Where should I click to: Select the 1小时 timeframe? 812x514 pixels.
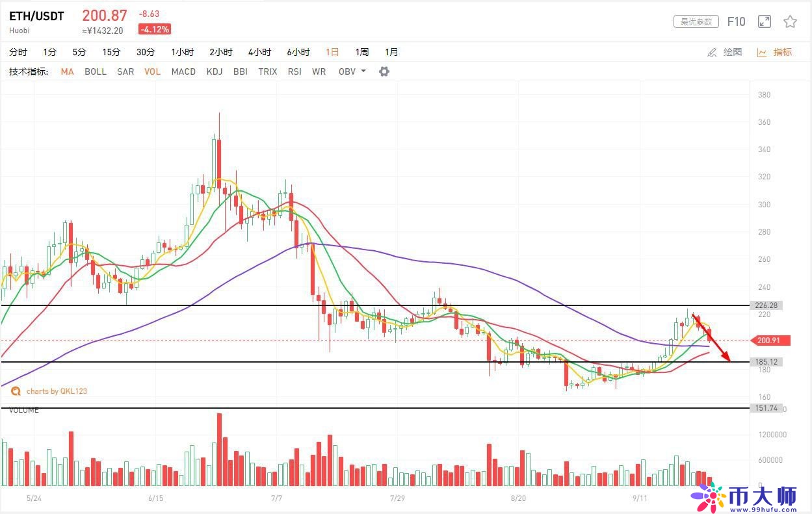[183, 52]
